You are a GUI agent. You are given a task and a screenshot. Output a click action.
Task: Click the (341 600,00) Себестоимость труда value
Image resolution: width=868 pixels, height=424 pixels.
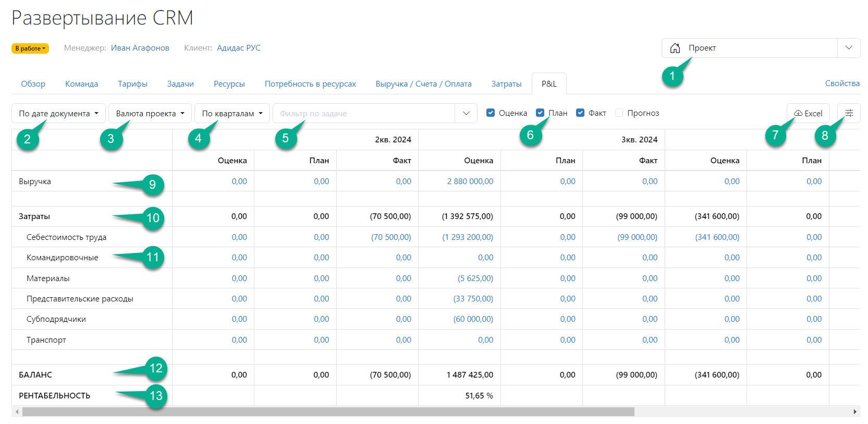717,237
